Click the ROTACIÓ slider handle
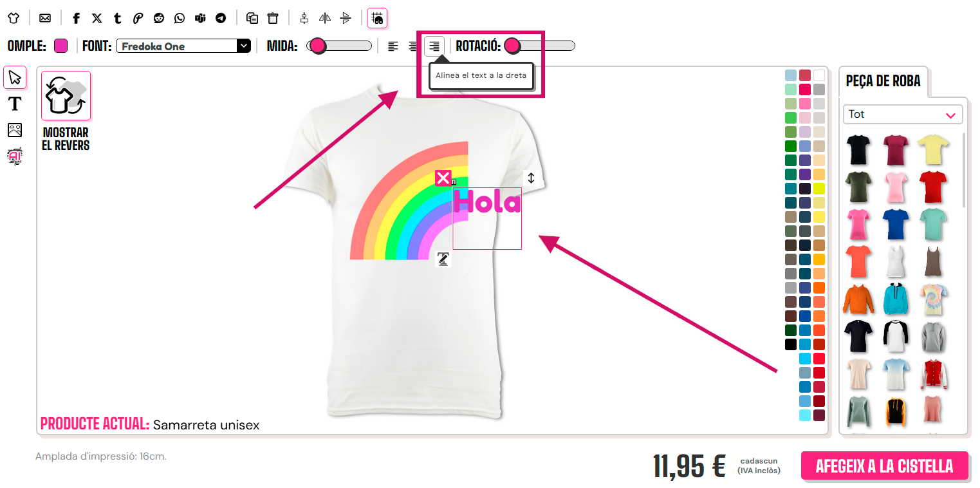The height and width of the screenshot is (488, 980). click(x=512, y=46)
